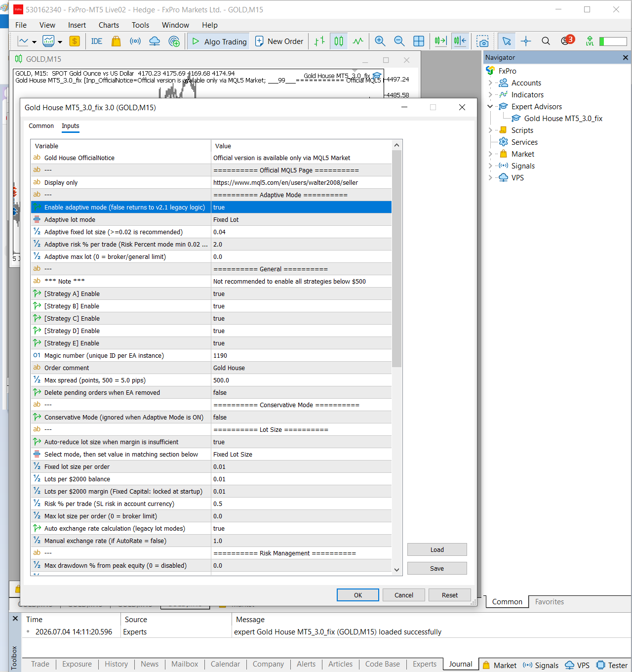Image resolution: width=632 pixels, height=672 pixels.
Task: Expand Indicators in the Navigator
Action: [x=490, y=95]
